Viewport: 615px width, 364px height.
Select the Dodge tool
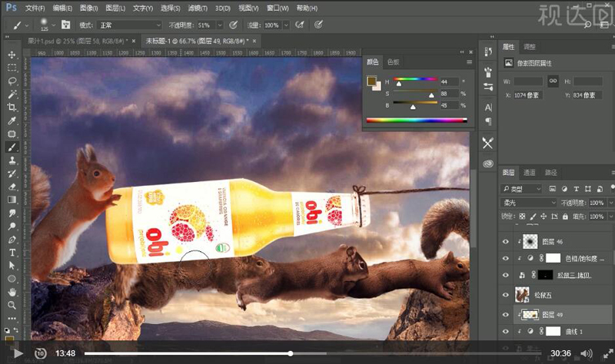(12, 226)
